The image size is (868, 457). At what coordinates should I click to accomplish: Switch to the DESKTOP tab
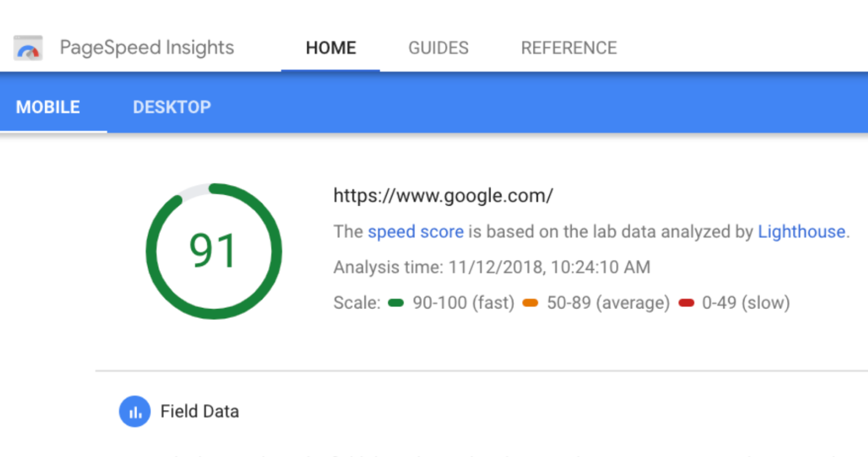tap(172, 107)
